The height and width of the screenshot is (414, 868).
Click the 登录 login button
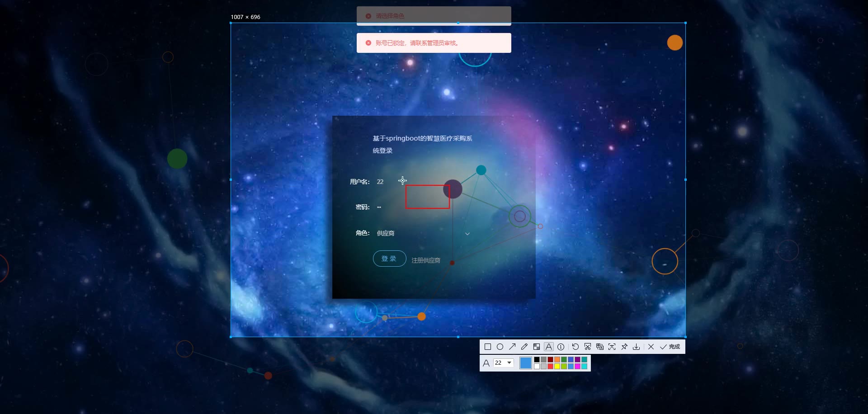[389, 259]
